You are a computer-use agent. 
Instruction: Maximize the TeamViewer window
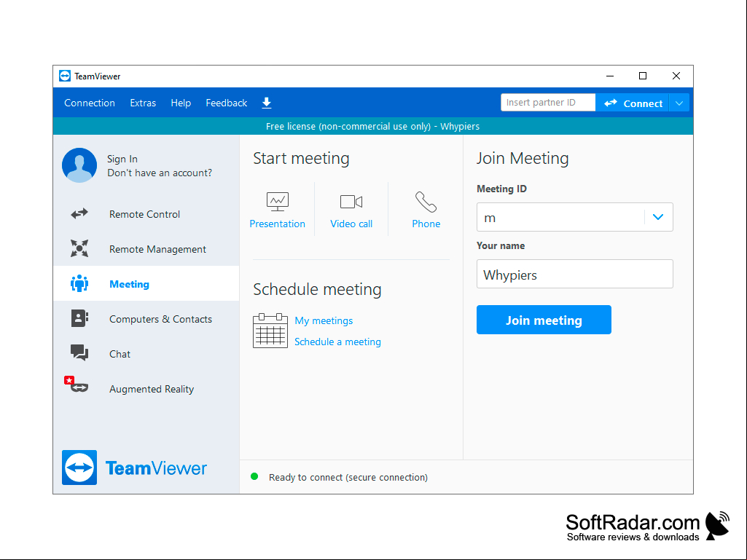[x=643, y=76]
